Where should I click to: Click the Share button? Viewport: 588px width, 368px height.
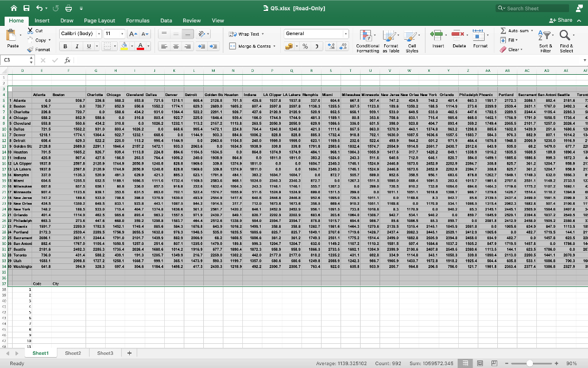pos(560,20)
